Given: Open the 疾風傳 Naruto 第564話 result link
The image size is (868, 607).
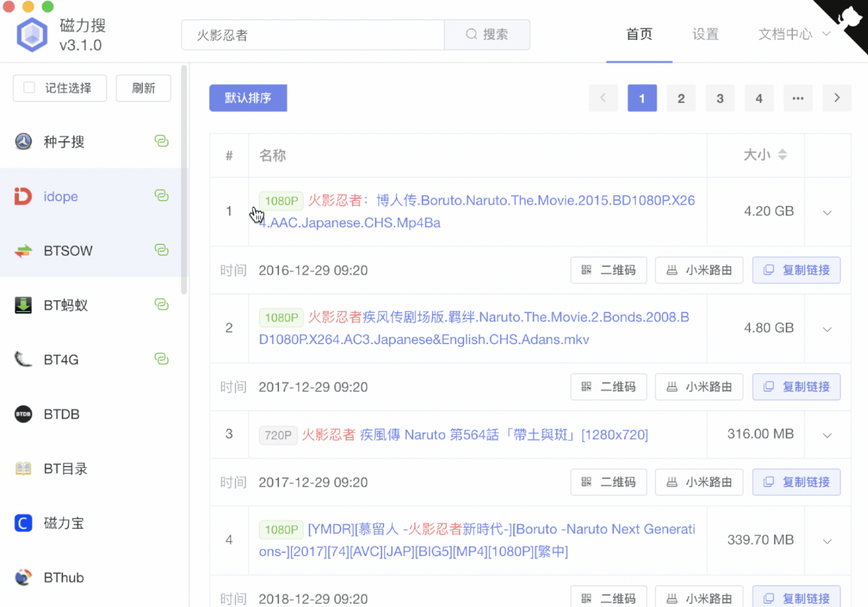Looking at the screenshot, I should 475,435.
